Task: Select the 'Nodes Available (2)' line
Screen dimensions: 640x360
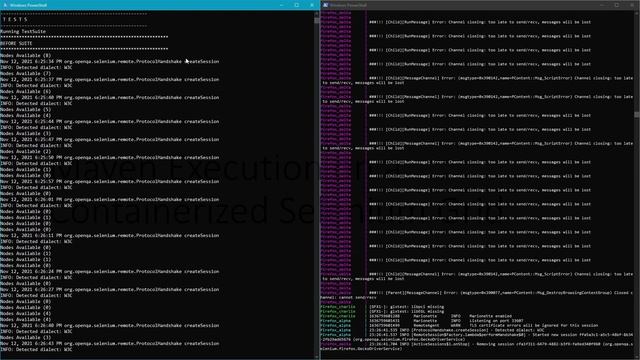Action: click(25, 151)
